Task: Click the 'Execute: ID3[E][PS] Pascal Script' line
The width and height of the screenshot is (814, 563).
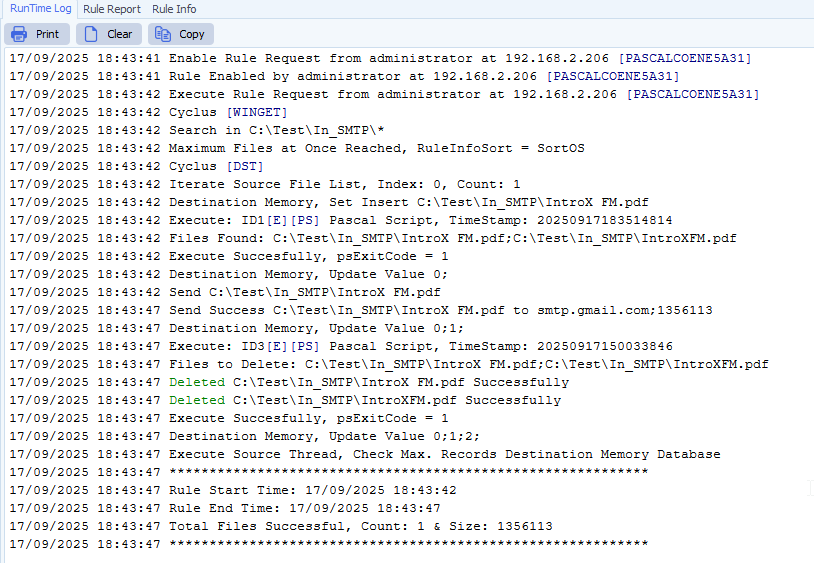Action: (341, 346)
